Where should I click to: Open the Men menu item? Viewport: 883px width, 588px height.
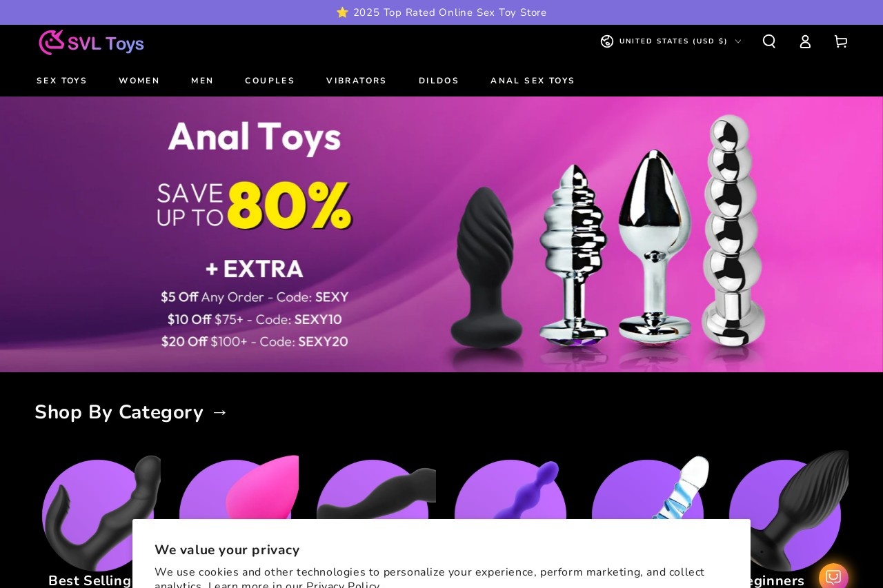(x=202, y=81)
